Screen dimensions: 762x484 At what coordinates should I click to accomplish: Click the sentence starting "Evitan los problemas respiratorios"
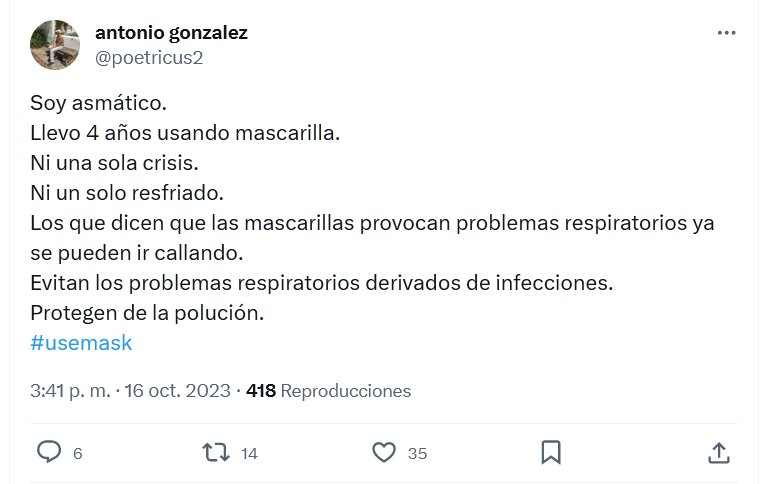(x=320, y=283)
